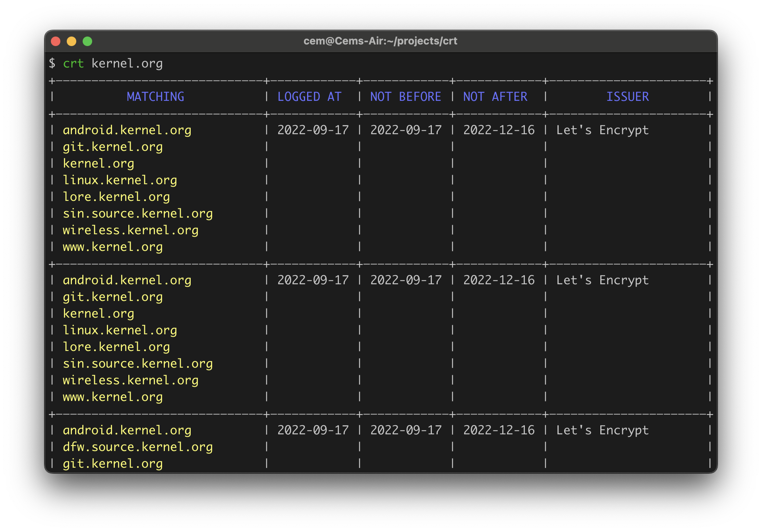Click the MATCHING column header
Image resolution: width=762 pixels, height=532 pixels.
[155, 96]
